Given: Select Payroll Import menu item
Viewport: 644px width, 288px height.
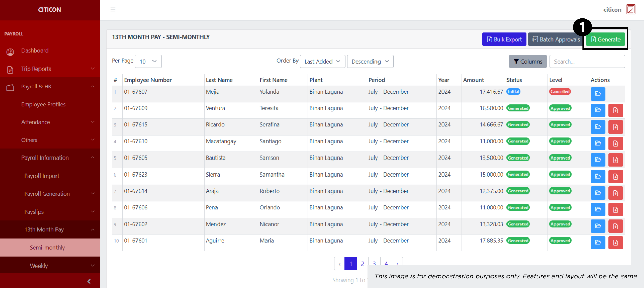Looking at the screenshot, I should pos(42,176).
